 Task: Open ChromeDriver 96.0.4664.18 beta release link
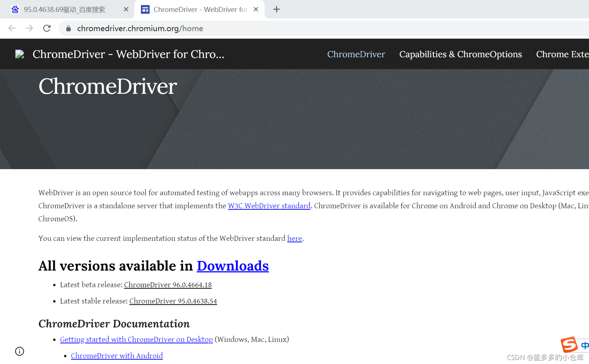(168, 285)
